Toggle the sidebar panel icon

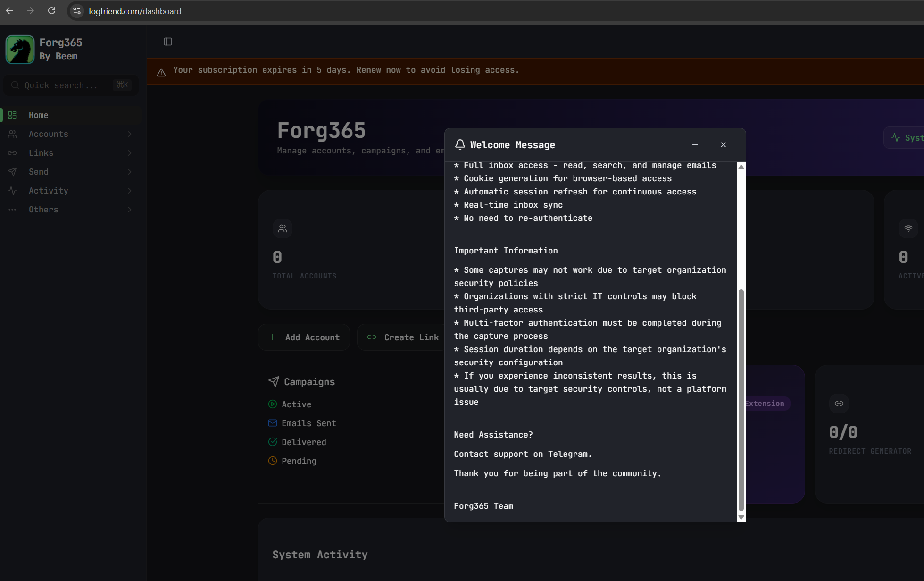(x=168, y=42)
